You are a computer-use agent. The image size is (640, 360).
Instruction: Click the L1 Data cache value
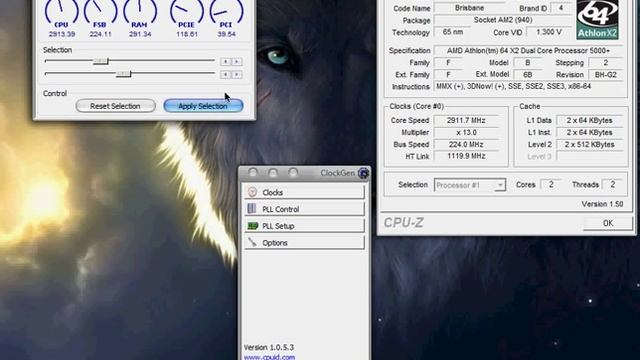[x=589, y=120]
